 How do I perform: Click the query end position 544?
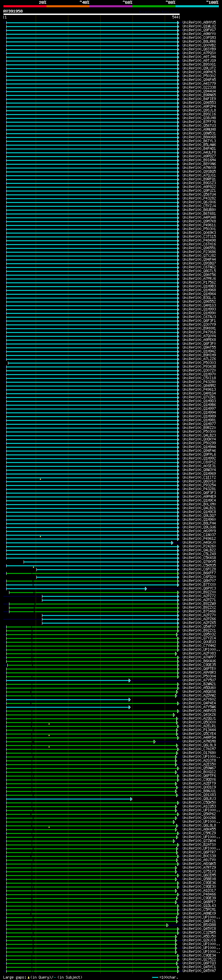[x=175, y=17]
